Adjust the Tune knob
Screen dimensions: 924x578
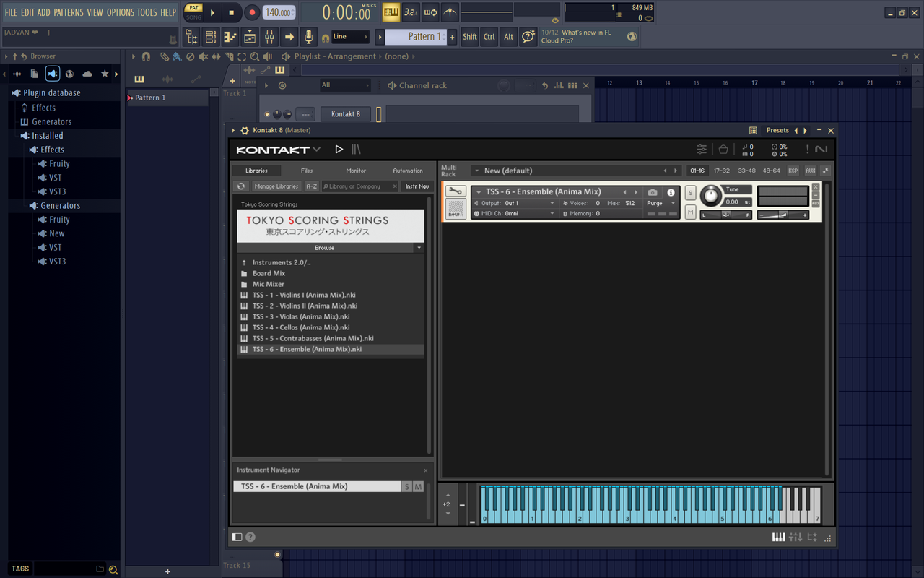[x=710, y=195]
